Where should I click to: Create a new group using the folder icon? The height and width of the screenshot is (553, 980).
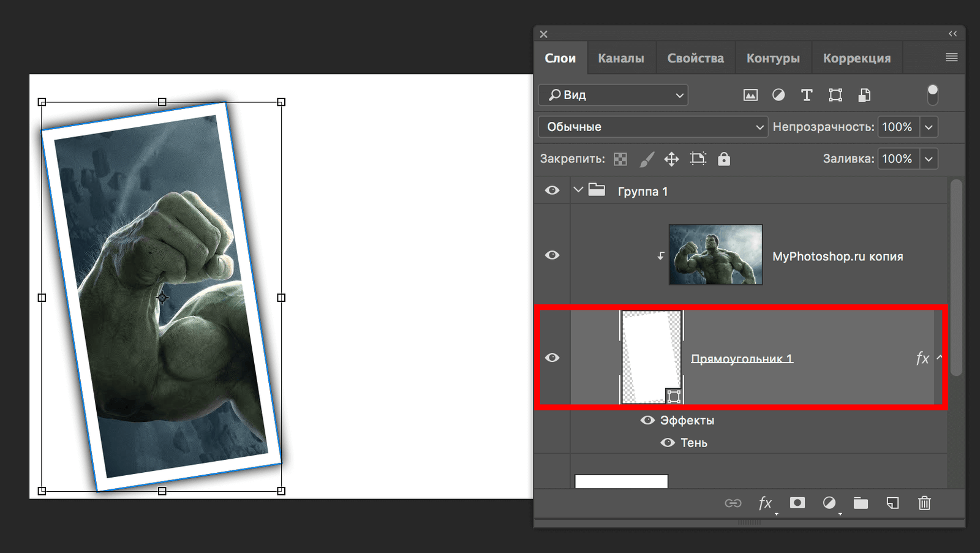pos(861,503)
